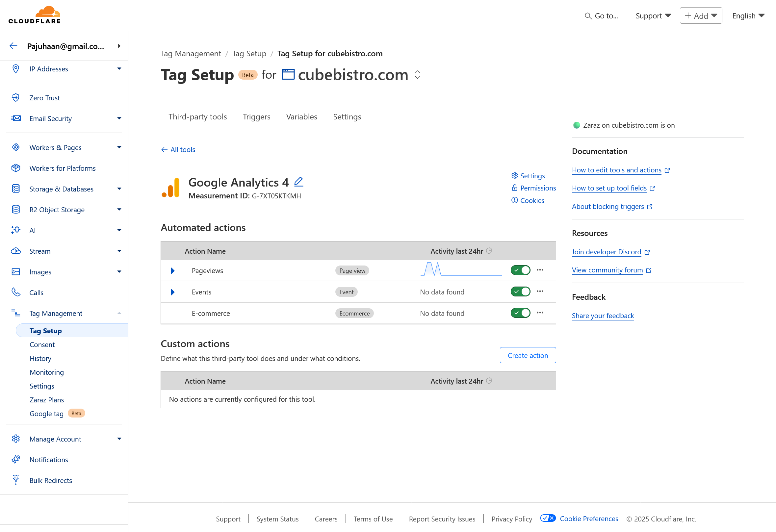
Task: Click the Workers for Platforms cube icon
Action: coord(16,168)
